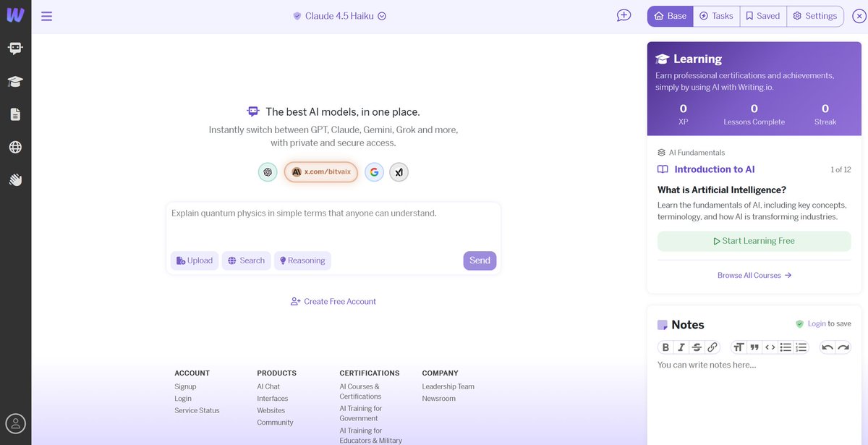Open the Websites footer link
Image resolution: width=868 pixels, height=445 pixels.
(271, 411)
